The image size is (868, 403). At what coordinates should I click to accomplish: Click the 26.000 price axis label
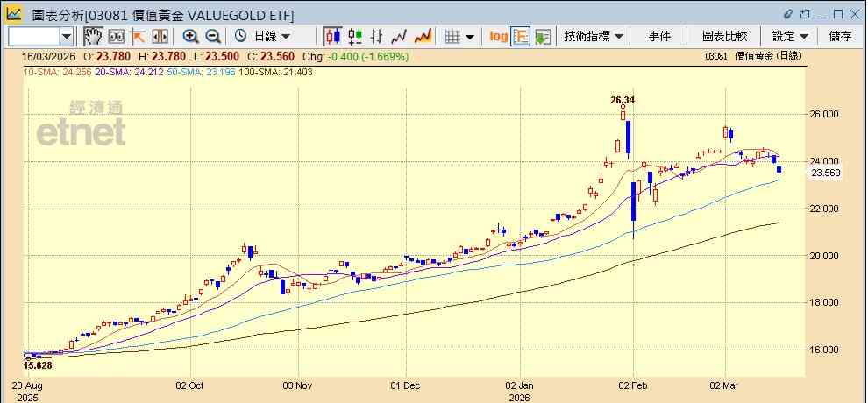coord(824,115)
